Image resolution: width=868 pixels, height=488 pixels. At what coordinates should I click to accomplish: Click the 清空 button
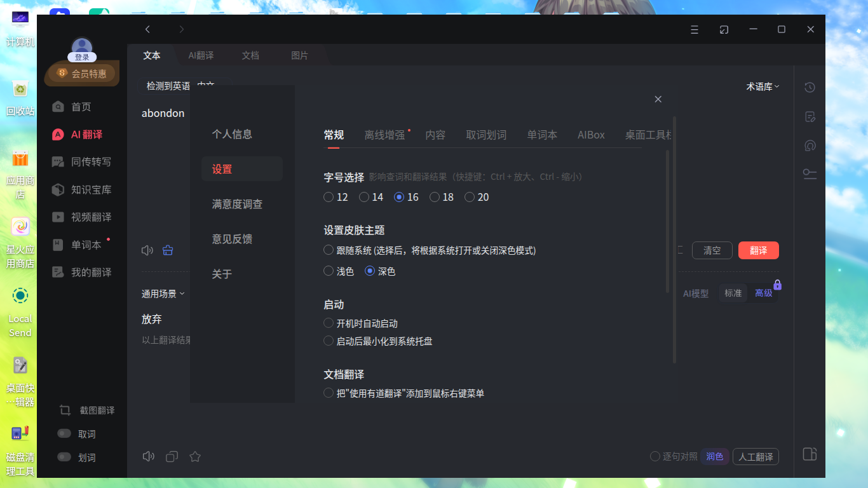point(712,250)
